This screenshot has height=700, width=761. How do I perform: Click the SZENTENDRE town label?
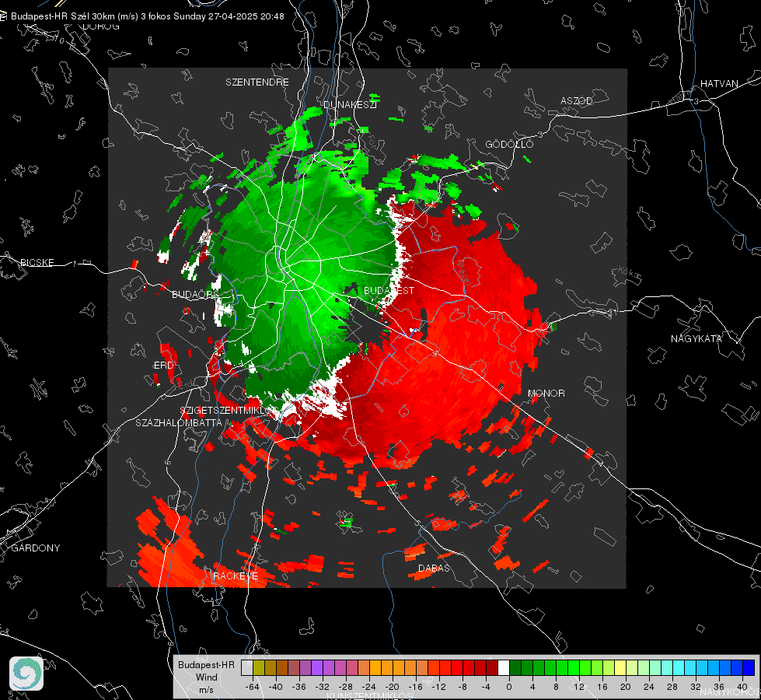pos(257,82)
